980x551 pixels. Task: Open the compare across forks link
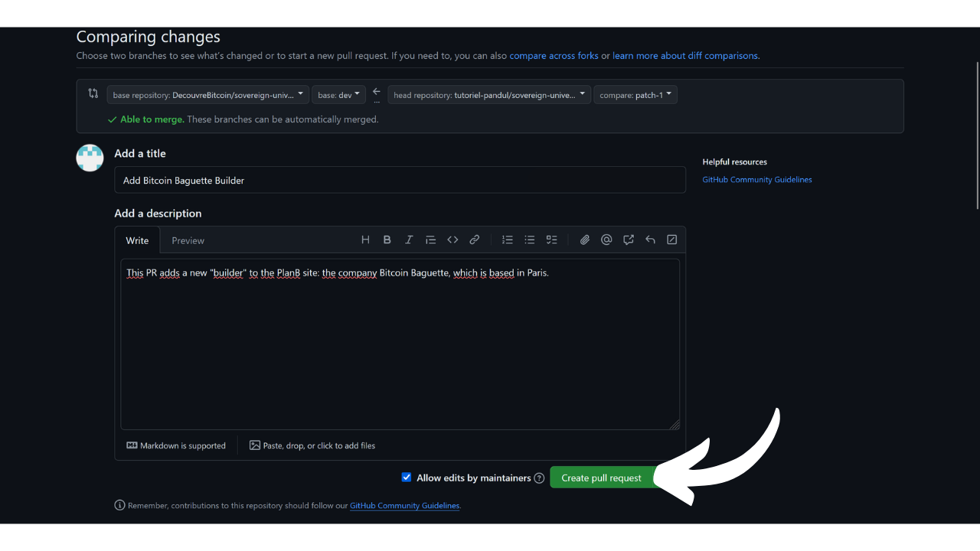pyautogui.click(x=554, y=56)
